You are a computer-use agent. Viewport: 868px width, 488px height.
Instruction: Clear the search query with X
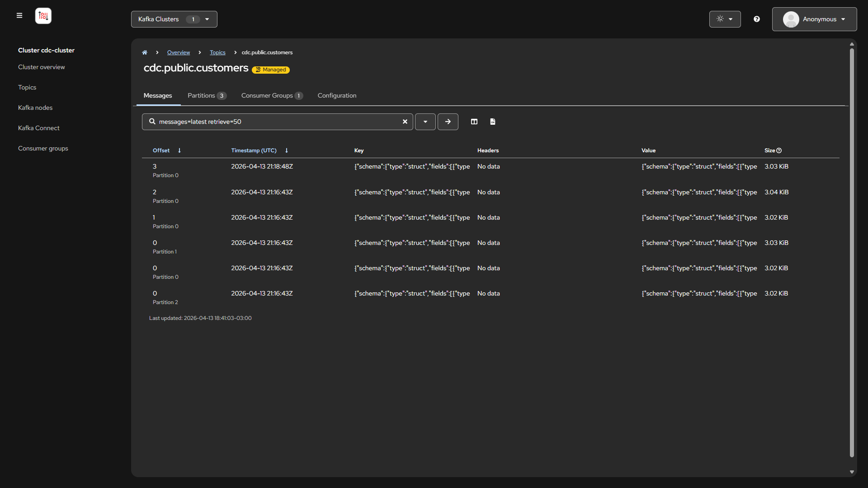tap(405, 122)
